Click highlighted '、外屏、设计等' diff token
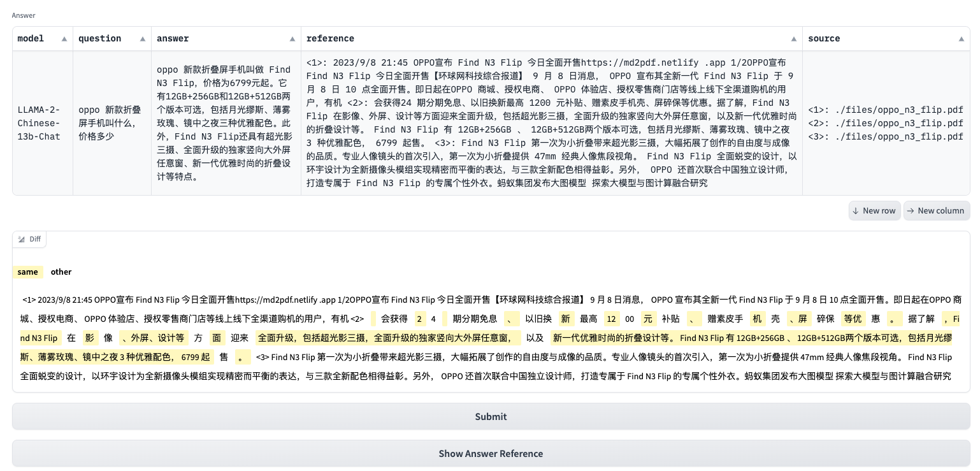Screen dimensions: 980x471 click(x=154, y=338)
